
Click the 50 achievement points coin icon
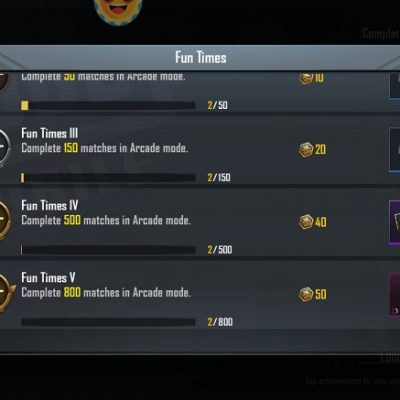[306, 294]
